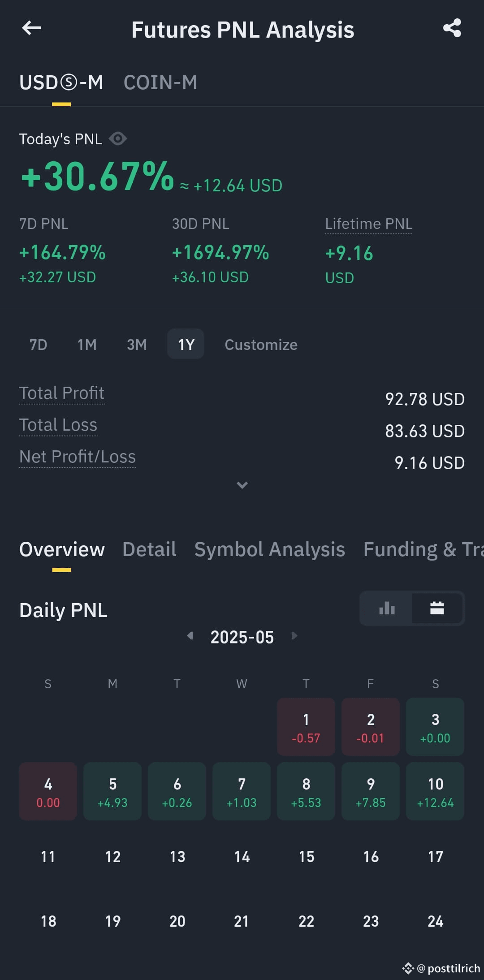Select calendar view icon
484x980 pixels.
click(x=437, y=608)
